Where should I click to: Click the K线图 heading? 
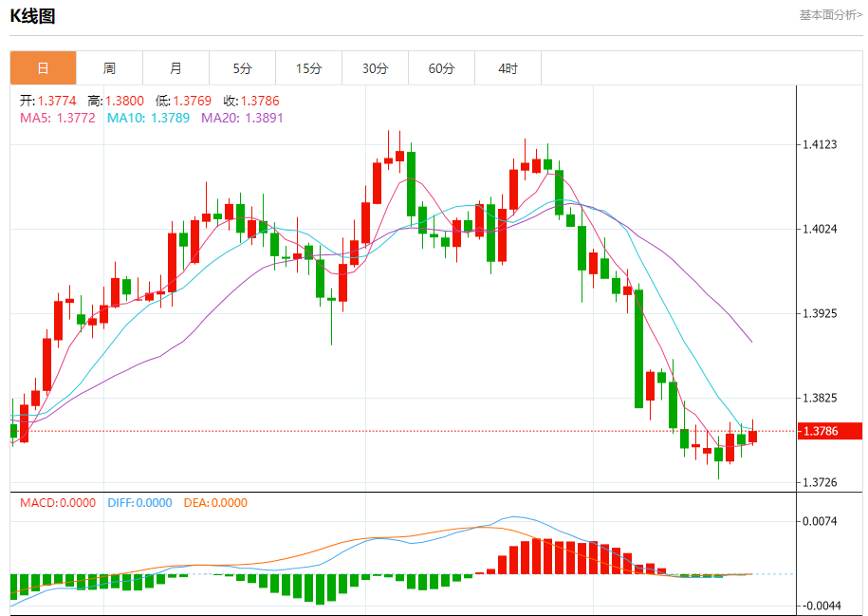[32, 15]
